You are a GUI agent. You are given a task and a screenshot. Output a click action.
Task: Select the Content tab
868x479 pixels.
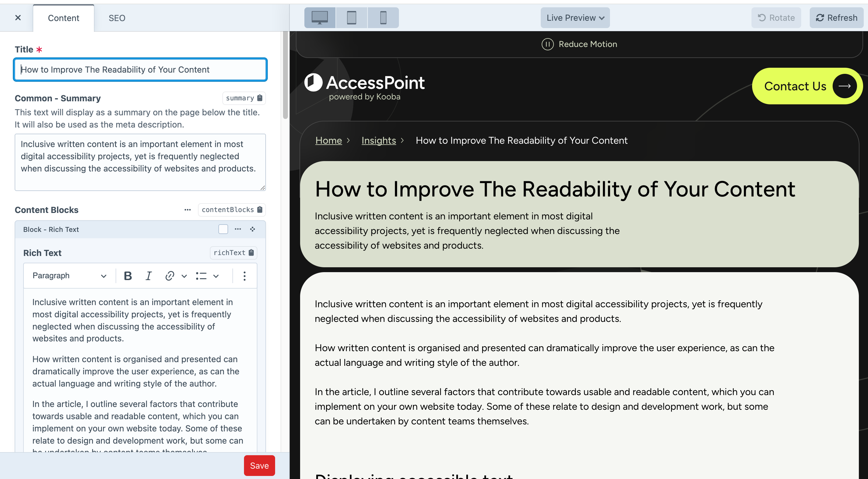pyautogui.click(x=63, y=18)
